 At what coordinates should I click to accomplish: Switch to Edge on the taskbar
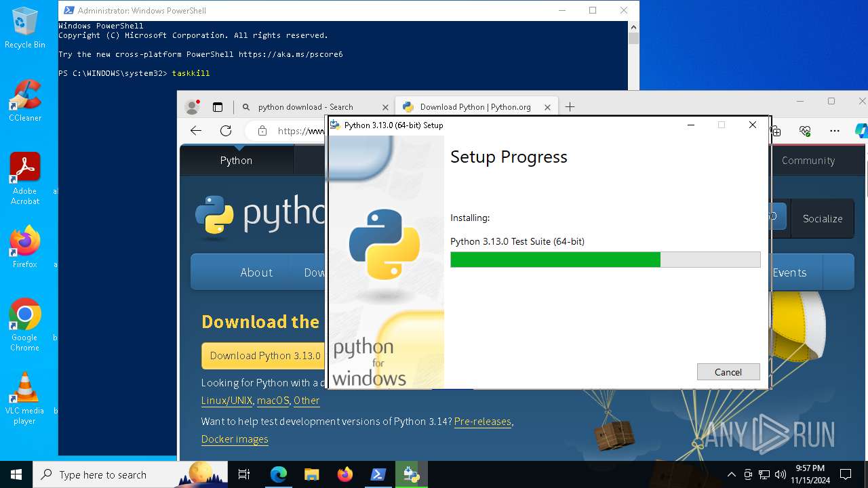(279, 474)
